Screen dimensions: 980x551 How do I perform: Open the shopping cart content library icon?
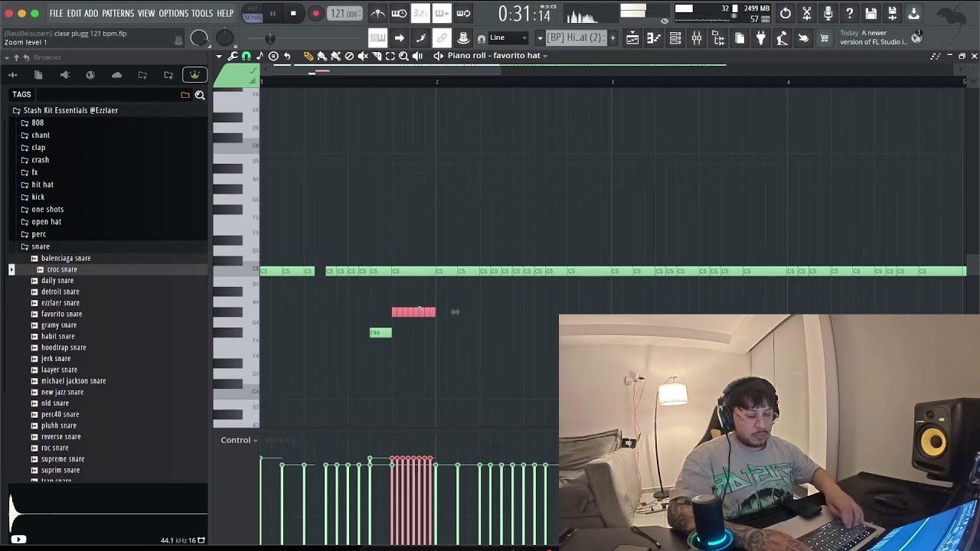[825, 38]
